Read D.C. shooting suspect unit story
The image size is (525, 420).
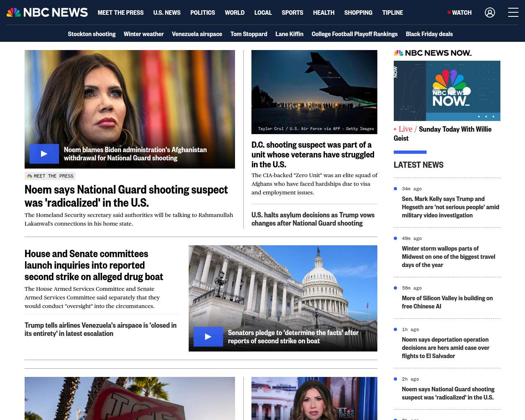tap(313, 155)
